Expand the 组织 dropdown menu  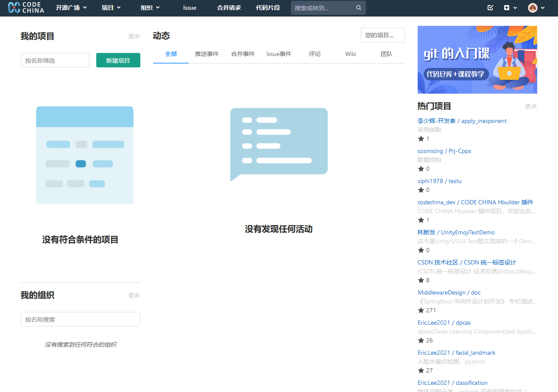(150, 8)
